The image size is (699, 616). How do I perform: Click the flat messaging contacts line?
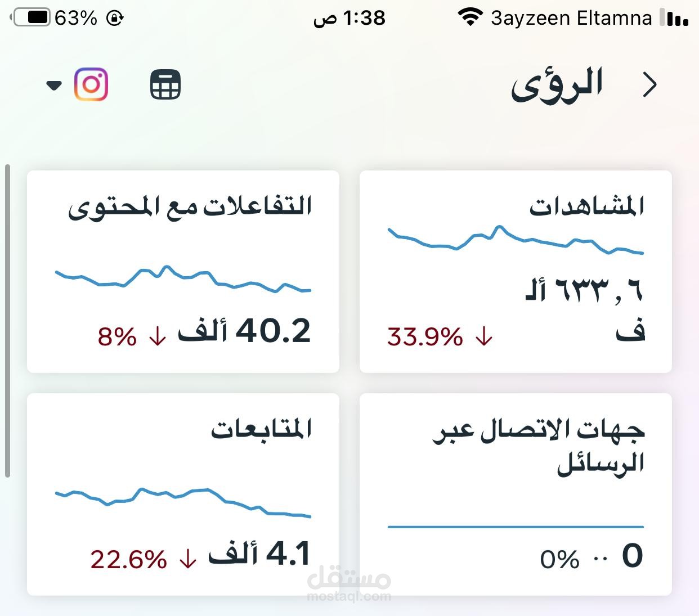coord(516,527)
